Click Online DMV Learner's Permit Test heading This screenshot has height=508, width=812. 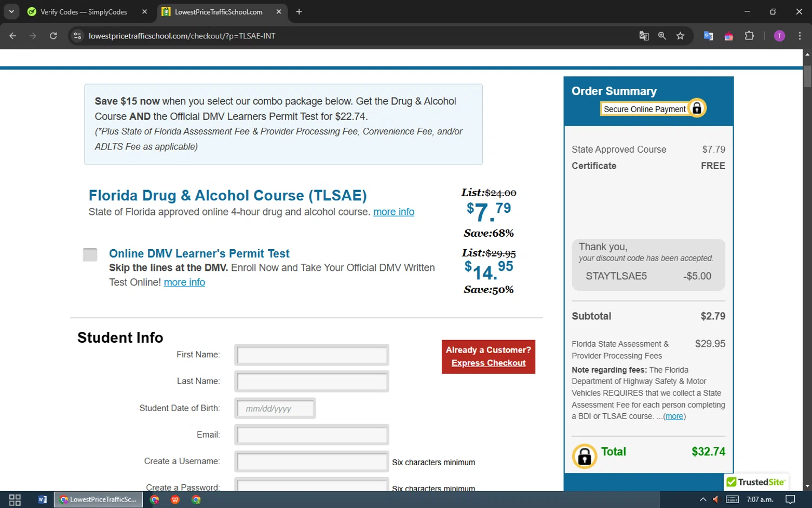click(199, 253)
